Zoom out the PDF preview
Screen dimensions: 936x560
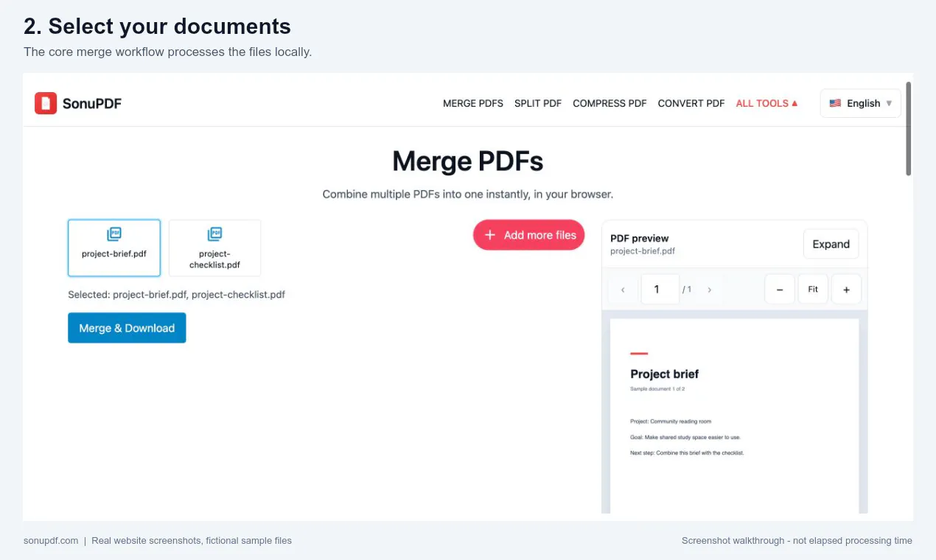tap(780, 290)
